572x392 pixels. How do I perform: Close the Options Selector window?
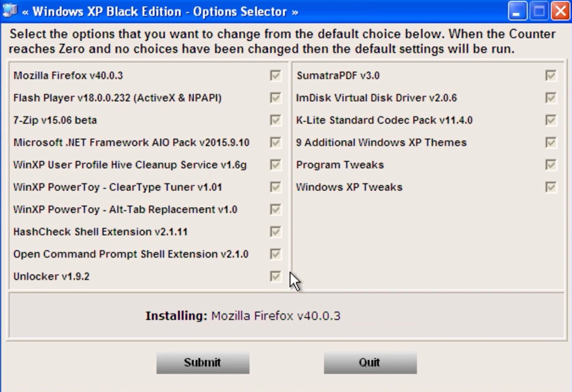tap(560, 11)
